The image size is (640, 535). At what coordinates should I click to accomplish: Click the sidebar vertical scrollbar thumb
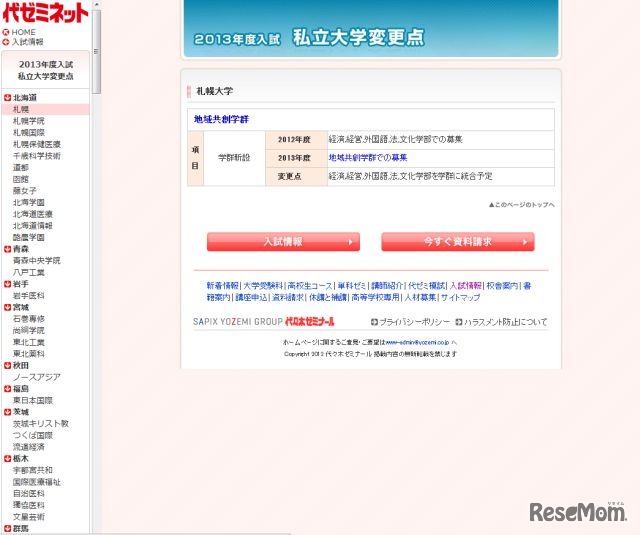[x=96, y=51]
